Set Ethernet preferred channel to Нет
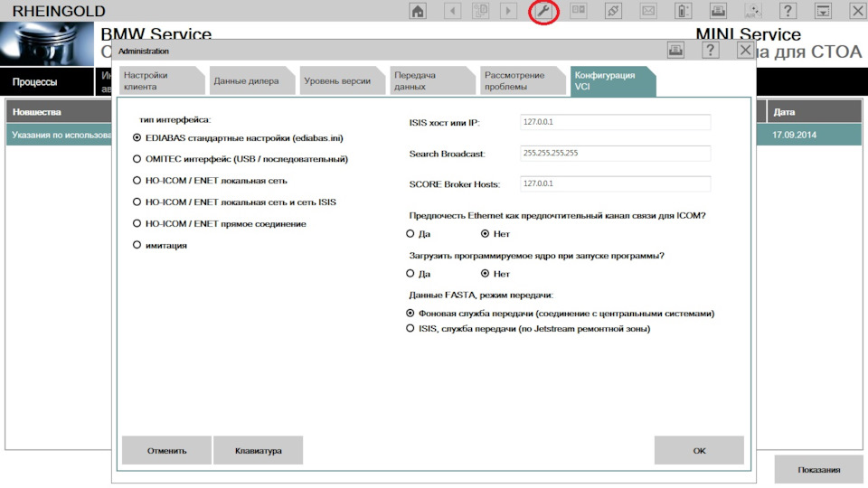This screenshot has width=868, height=488. coord(495,233)
